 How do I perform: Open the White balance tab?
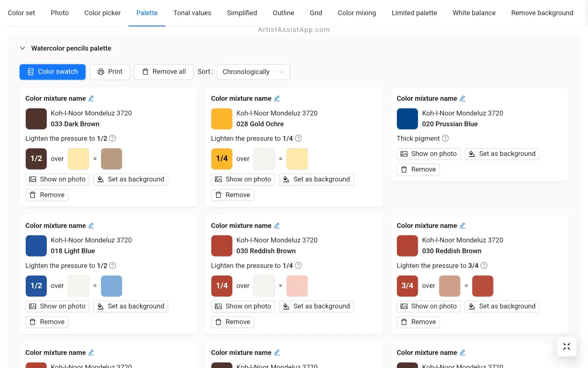pos(474,13)
